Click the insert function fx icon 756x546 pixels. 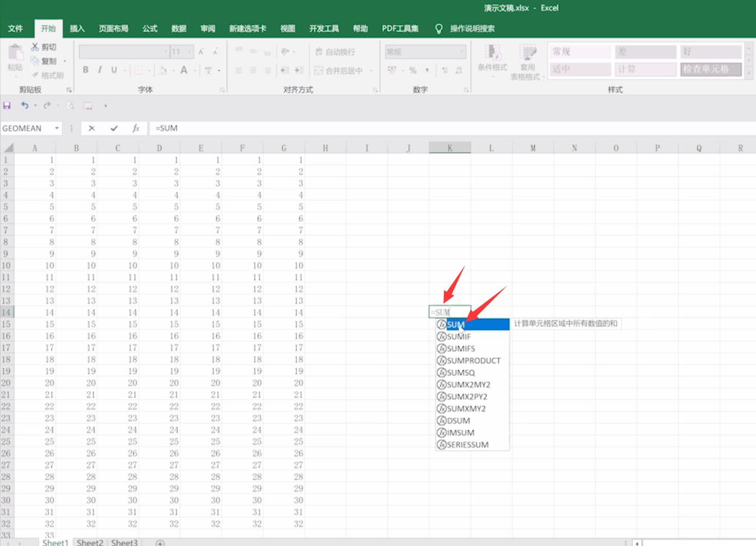click(136, 128)
